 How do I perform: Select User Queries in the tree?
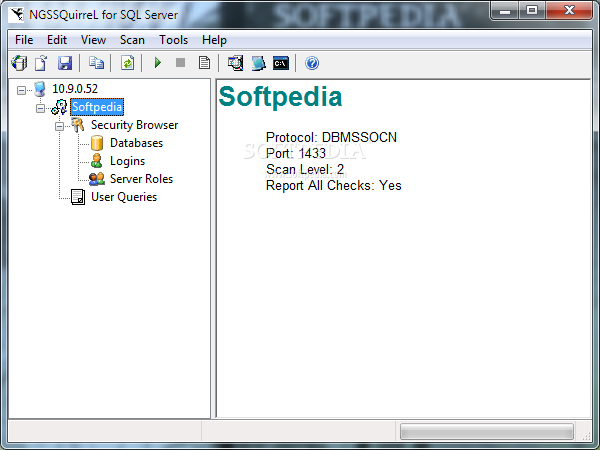tap(124, 197)
